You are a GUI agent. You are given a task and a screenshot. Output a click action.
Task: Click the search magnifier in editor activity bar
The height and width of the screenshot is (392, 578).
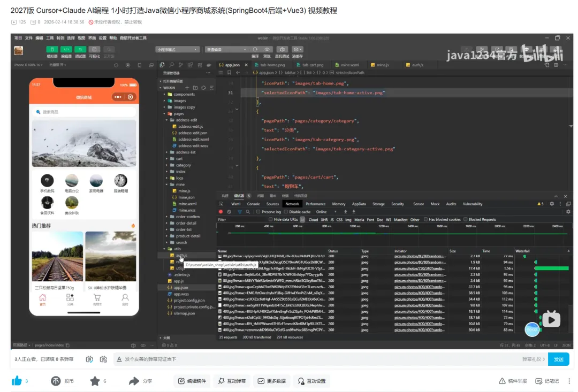171,65
